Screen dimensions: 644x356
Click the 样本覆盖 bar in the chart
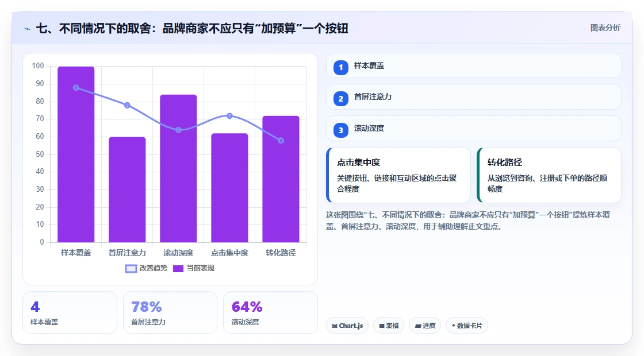coord(76,154)
